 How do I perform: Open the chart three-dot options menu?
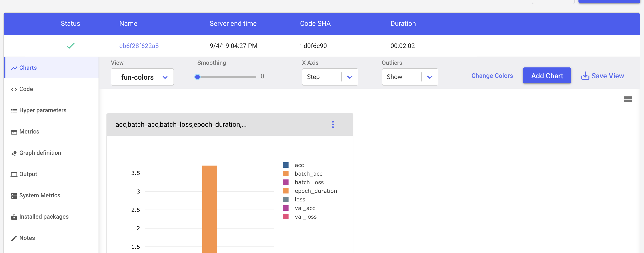click(x=333, y=124)
